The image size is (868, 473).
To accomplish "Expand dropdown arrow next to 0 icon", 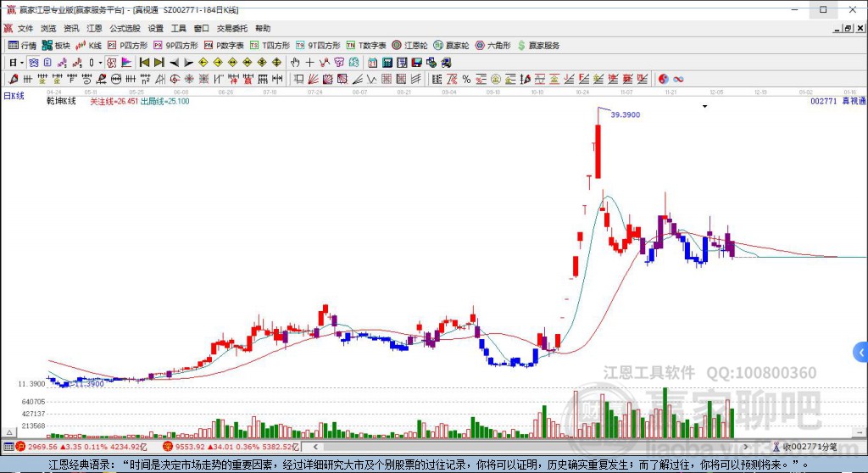I will point(100,63).
